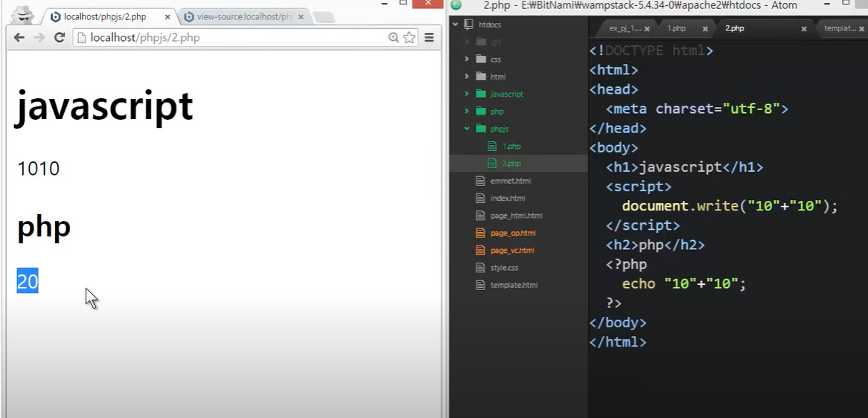
Task: Click the meta charset code line
Action: [696, 109]
